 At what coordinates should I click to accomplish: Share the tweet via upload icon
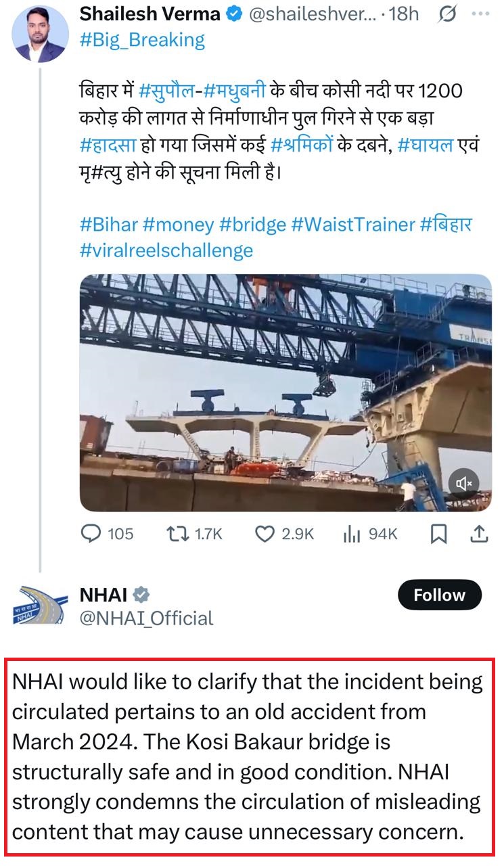click(479, 534)
